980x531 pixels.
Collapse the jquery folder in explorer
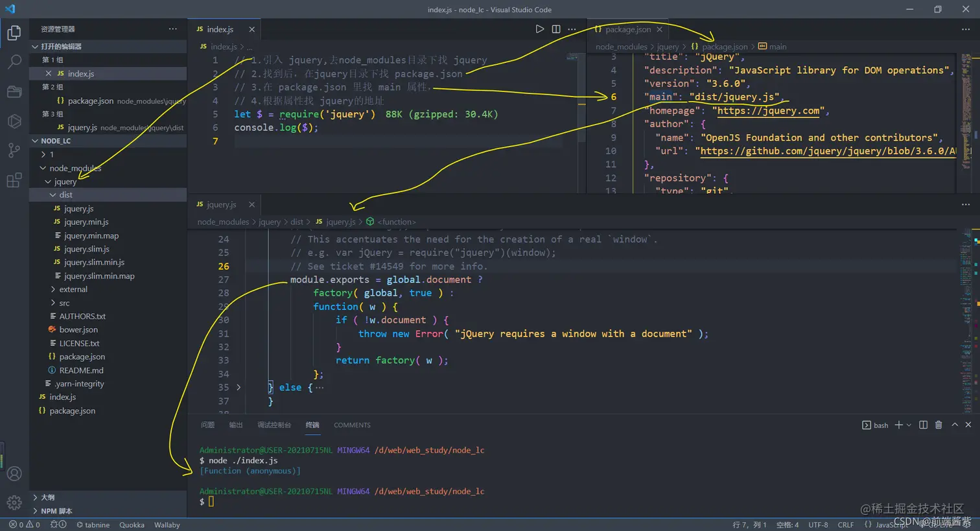[x=108, y=182]
